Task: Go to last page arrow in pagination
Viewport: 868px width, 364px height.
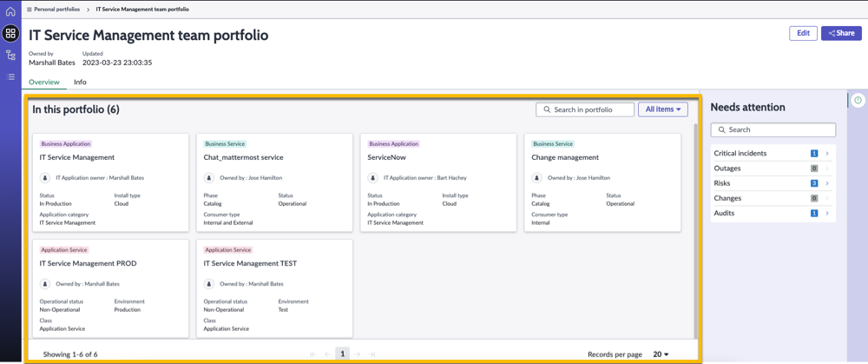Action: [372, 354]
